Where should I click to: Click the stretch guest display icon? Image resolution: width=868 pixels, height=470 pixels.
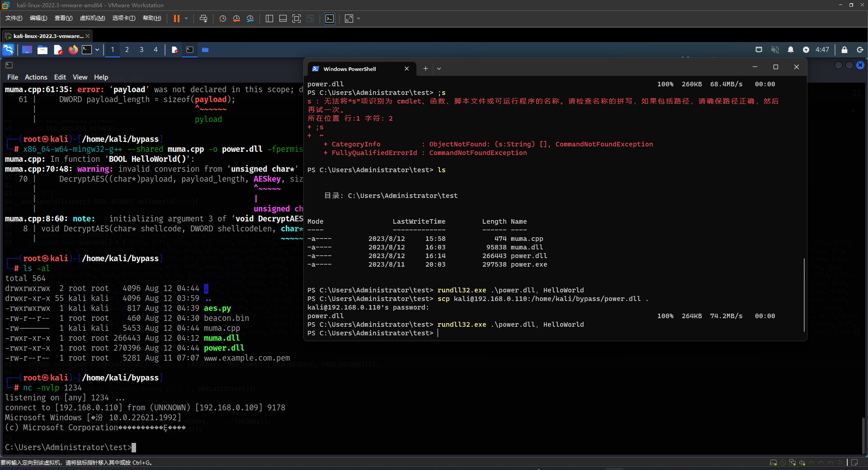(x=349, y=19)
